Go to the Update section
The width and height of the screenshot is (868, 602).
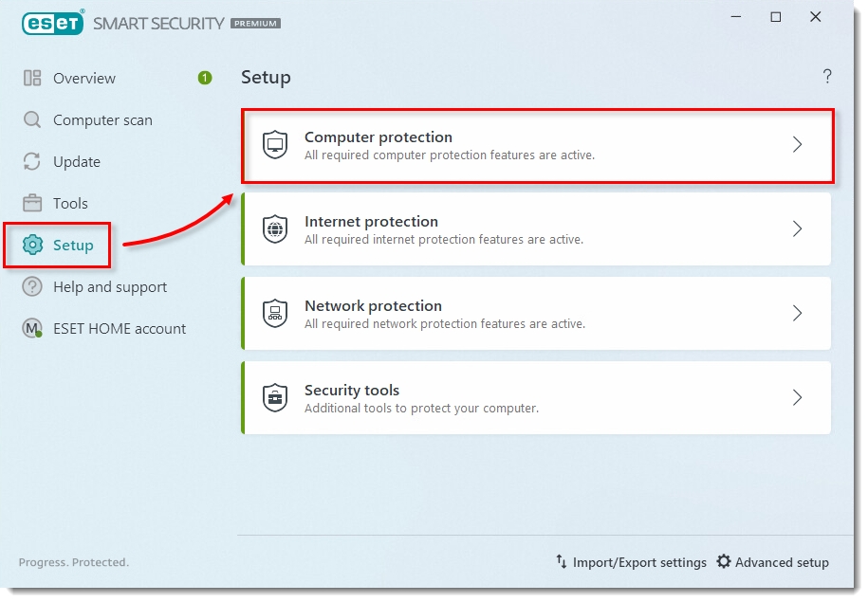[77, 162]
